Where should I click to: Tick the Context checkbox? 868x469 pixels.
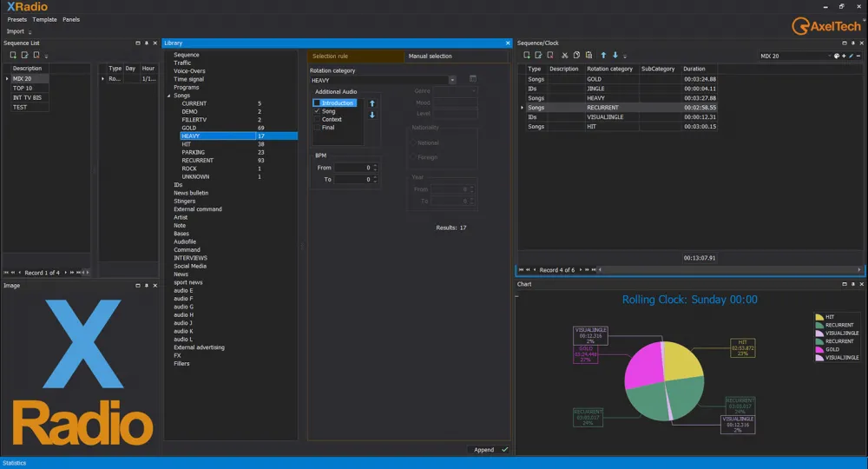point(318,119)
